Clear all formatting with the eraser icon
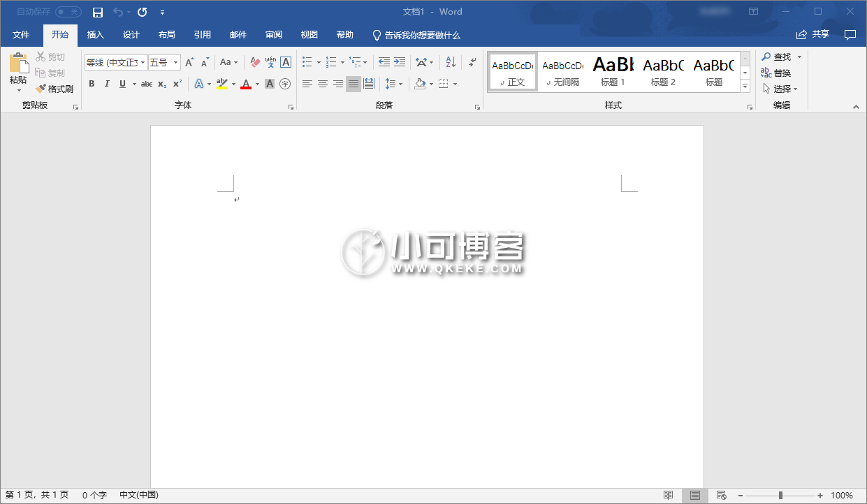 coord(254,63)
